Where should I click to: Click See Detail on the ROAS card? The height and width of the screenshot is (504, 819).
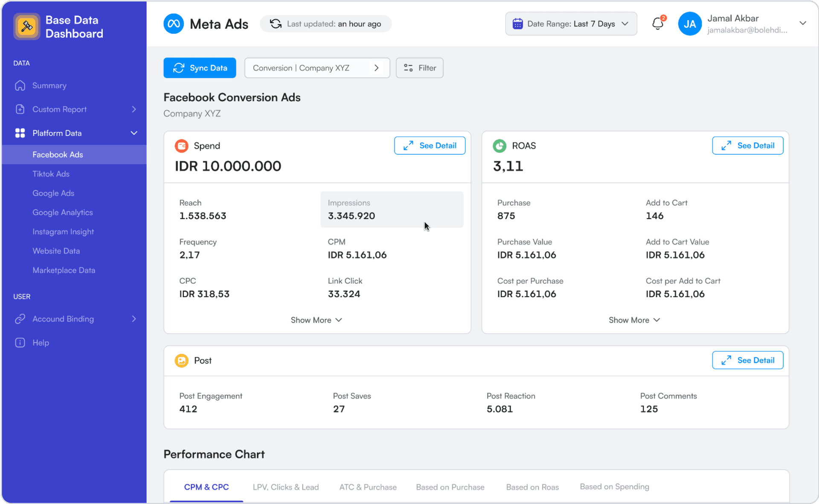pos(747,146)
